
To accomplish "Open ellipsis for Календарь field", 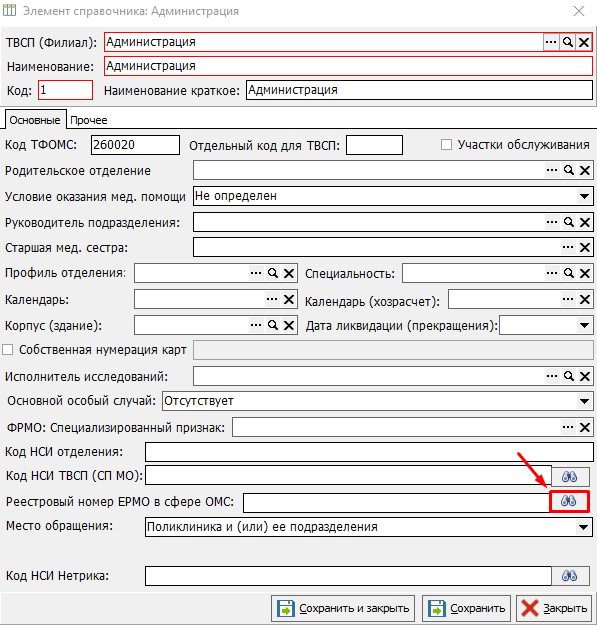I will [x=272, y=299].
